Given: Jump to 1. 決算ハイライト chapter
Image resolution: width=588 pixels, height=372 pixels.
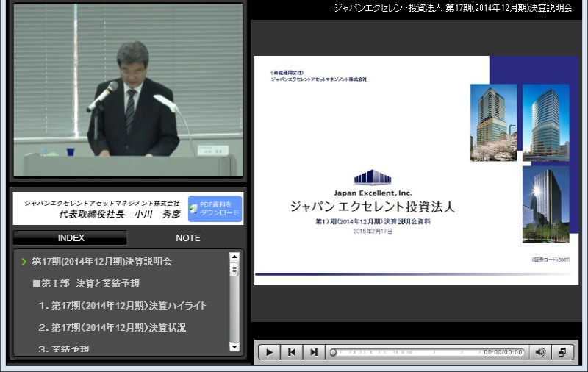Looking at the screenshot, I should 122,306.
